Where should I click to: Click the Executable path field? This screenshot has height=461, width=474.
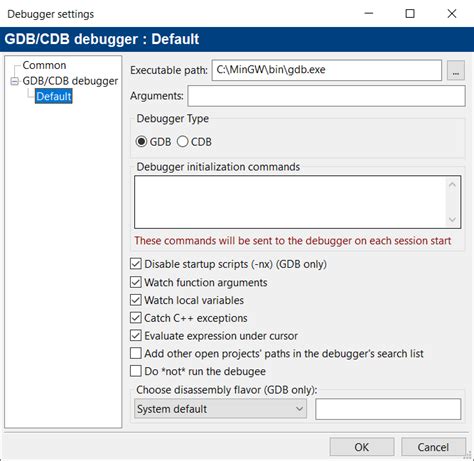coord(327,70)
